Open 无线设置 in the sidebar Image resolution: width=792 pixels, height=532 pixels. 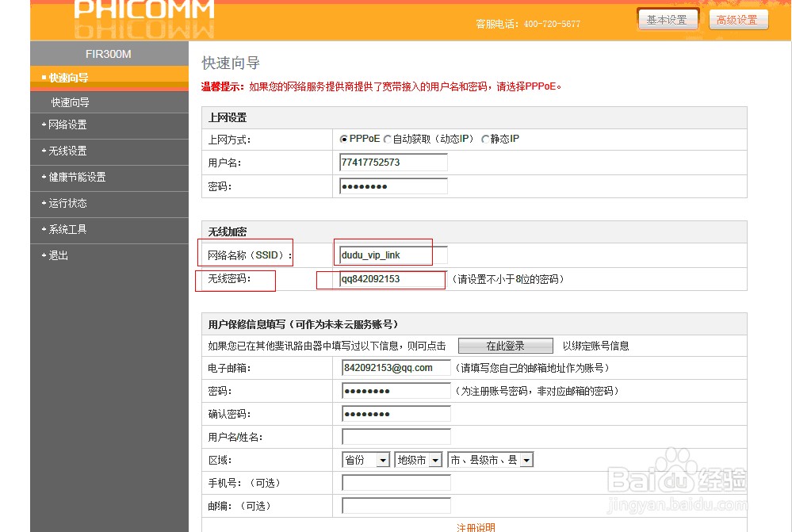[x=67, y=151]
